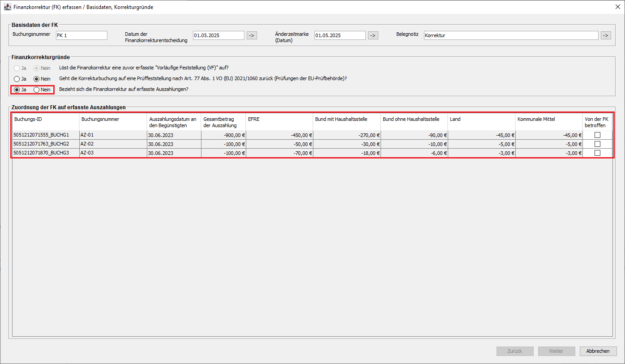The image size is (625, 364).
Task: Click the Land column header
Action: (x=482, y=122)
